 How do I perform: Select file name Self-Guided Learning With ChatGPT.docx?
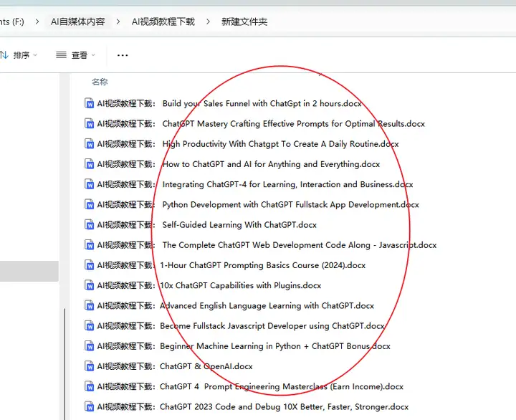point(206,225)
